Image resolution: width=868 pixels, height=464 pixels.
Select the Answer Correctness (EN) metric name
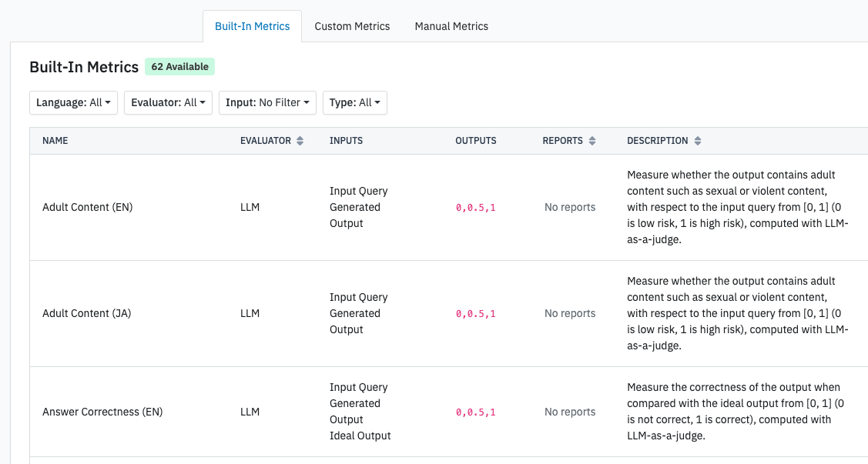[x=102, y=412]
